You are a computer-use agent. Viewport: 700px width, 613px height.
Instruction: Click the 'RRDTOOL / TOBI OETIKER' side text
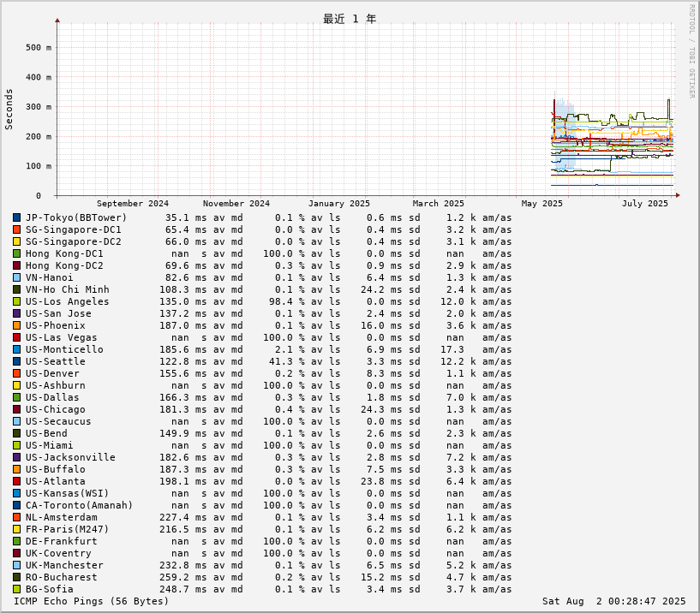coord(692,51)
